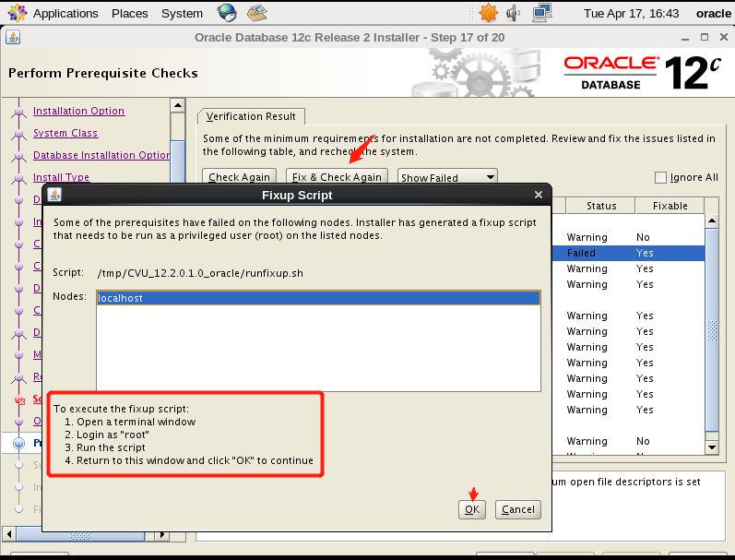The image size is (735, 560).
Task: Click the first Warning row with No fixable
Action: 628,237
